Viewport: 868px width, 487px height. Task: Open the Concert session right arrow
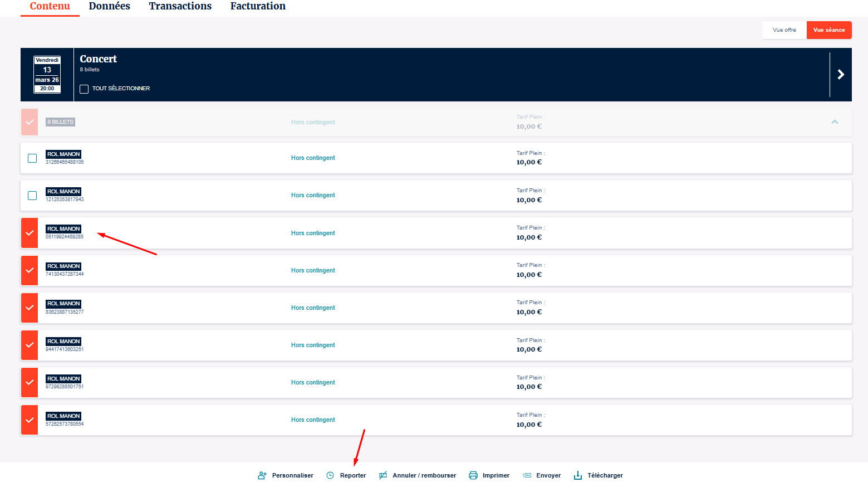(x=841, y=75)
